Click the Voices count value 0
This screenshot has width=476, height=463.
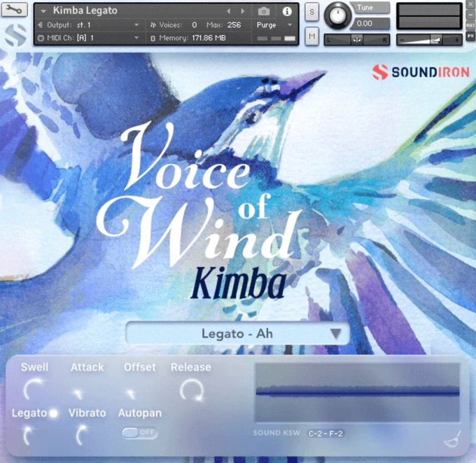point(195,25)
